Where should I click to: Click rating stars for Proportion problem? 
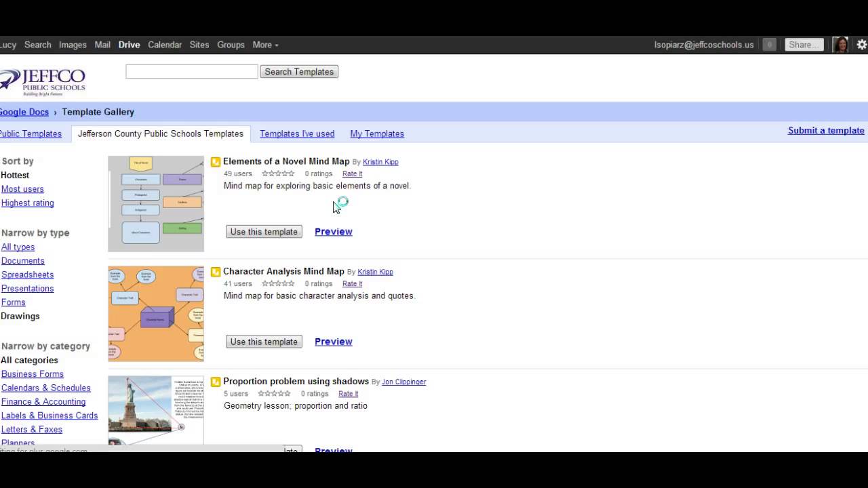(x=274, y=393)
